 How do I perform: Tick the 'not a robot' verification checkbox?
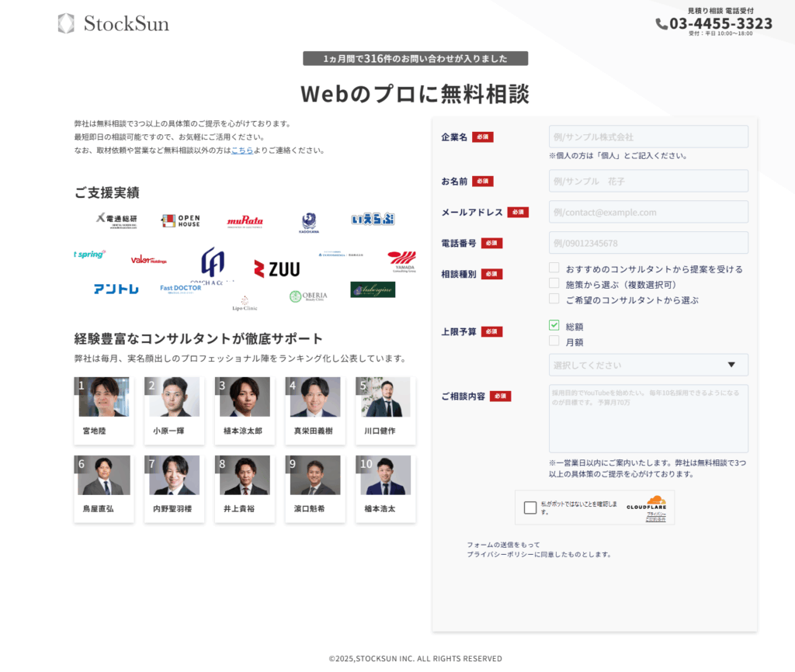[x=530, y=507]
